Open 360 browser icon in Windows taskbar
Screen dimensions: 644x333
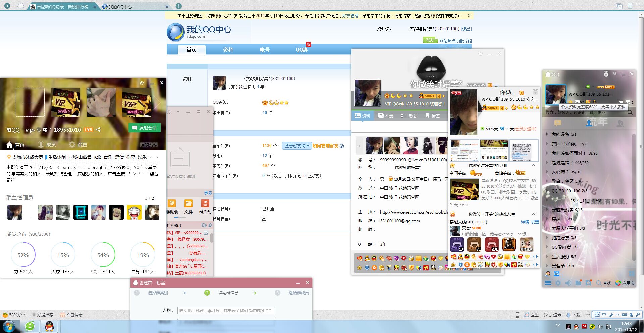point(30,326)
